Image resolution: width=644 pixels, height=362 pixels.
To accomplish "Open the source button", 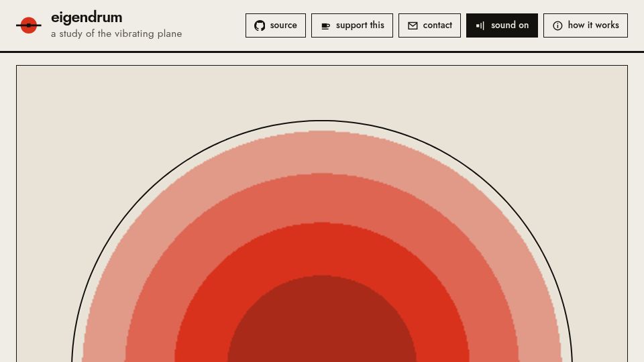I will tap(276, 25).
